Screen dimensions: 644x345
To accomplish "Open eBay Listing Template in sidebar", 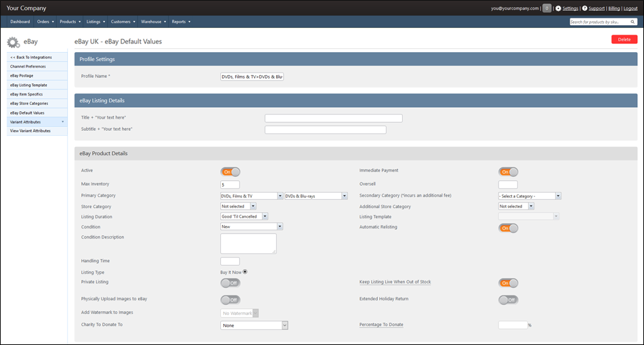I will point(37,85).
